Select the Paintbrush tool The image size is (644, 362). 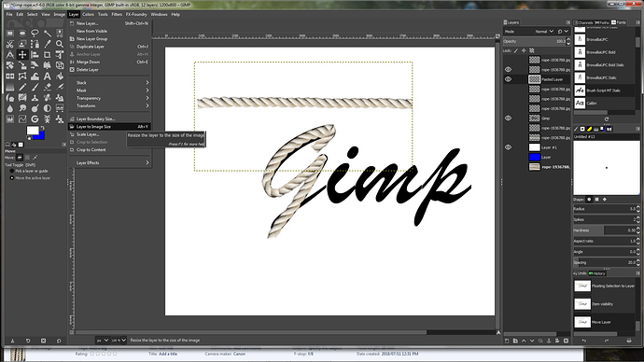tap(35, 87)
